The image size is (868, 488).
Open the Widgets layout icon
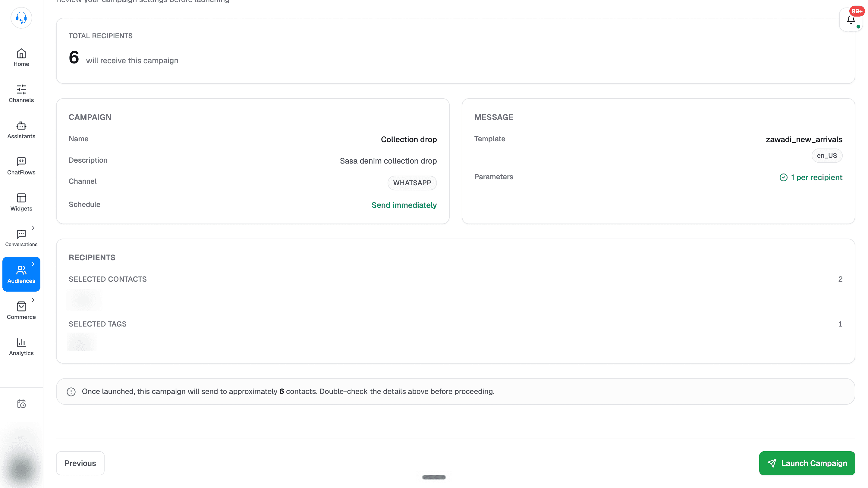coord(21,198)
